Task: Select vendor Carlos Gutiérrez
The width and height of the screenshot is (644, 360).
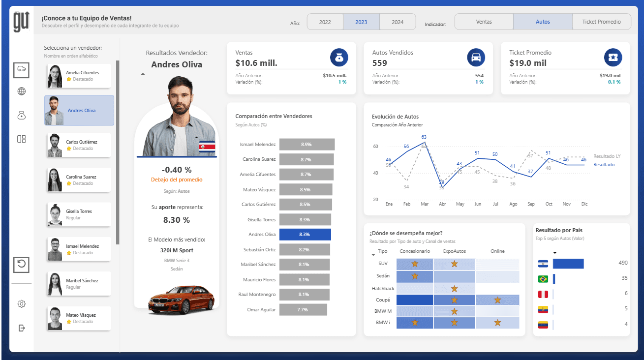Action: tap(79, 145)
